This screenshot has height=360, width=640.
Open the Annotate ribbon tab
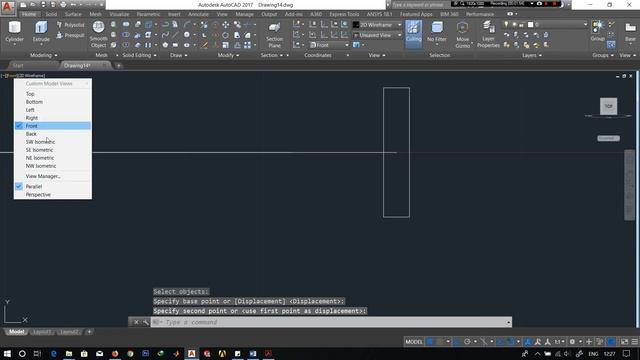198,14
